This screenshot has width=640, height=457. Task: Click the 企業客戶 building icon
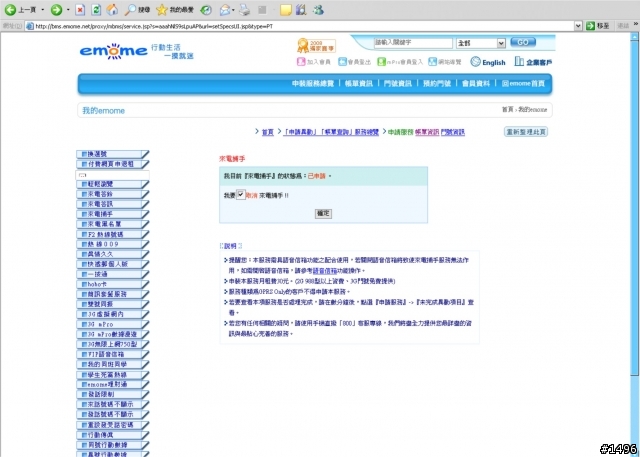[x=519, y=62]
